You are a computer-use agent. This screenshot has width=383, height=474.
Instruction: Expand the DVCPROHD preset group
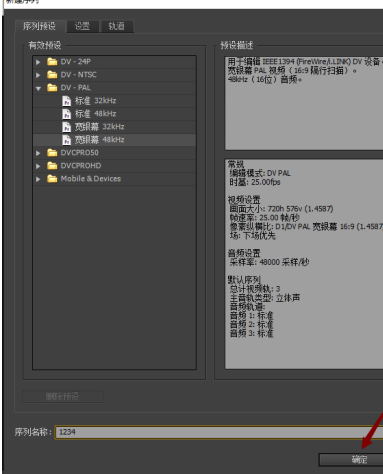click(38, 166)
